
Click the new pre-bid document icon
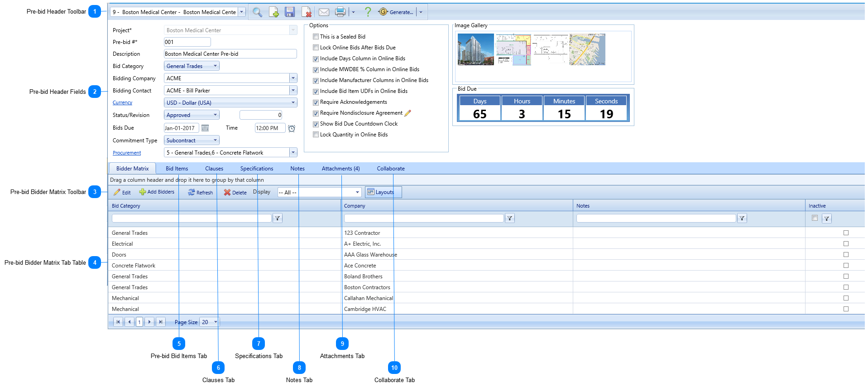click(273, 12)
